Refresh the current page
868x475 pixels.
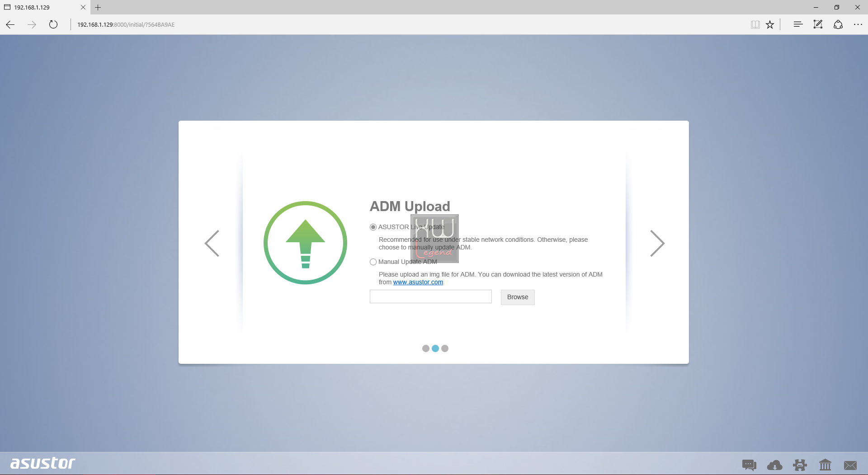(53, 24)
